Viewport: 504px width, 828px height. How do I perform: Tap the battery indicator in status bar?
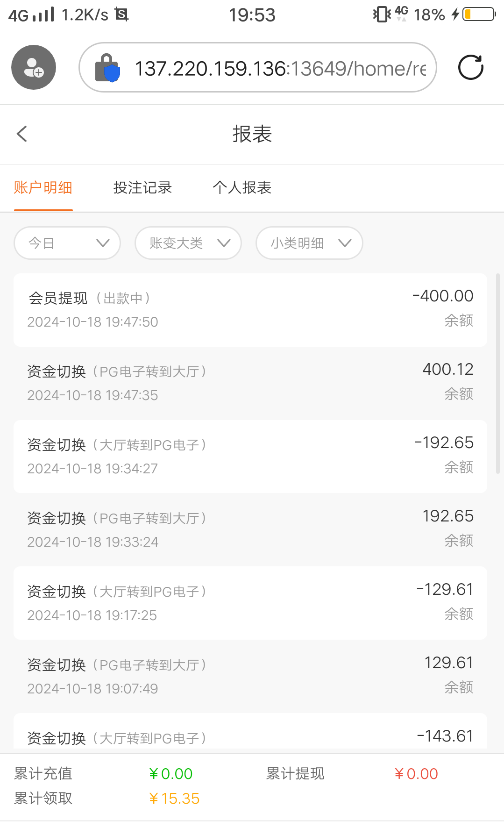479,14
